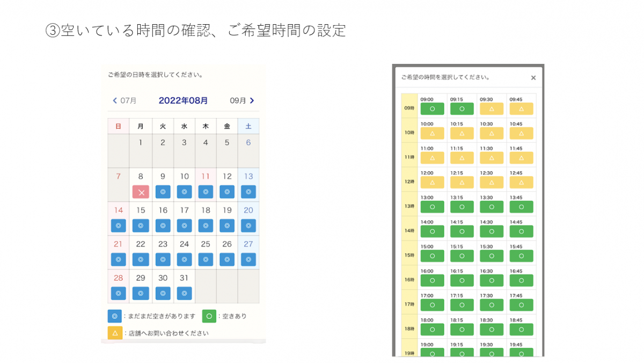This screenshot has width=644, height=363.
Task: Pick the 15:30 time slot
Action: point(492,256)
